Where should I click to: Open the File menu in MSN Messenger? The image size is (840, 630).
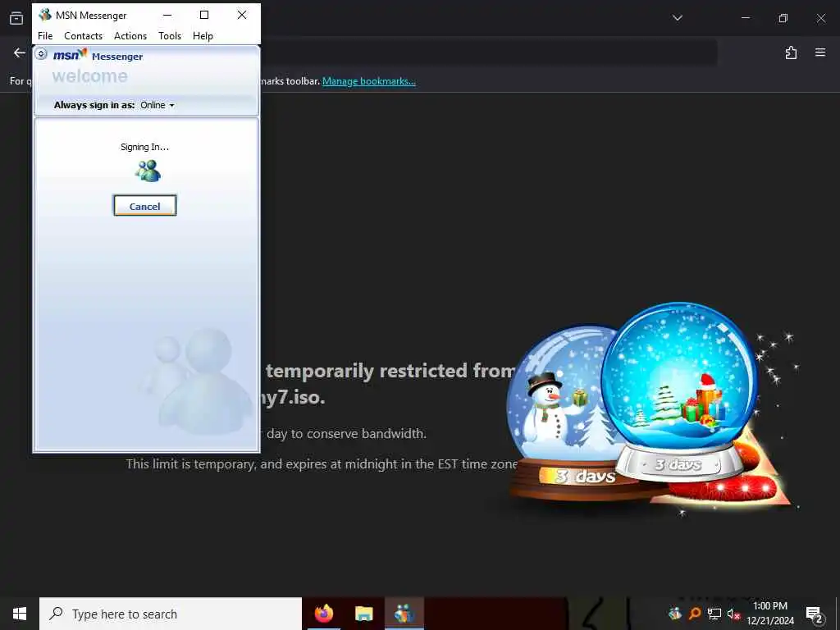tap(45, 36)
